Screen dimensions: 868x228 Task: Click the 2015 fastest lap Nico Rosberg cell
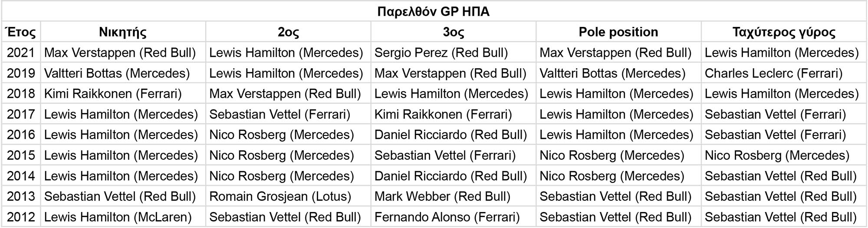pyautogui.click(x=777, y=155)
